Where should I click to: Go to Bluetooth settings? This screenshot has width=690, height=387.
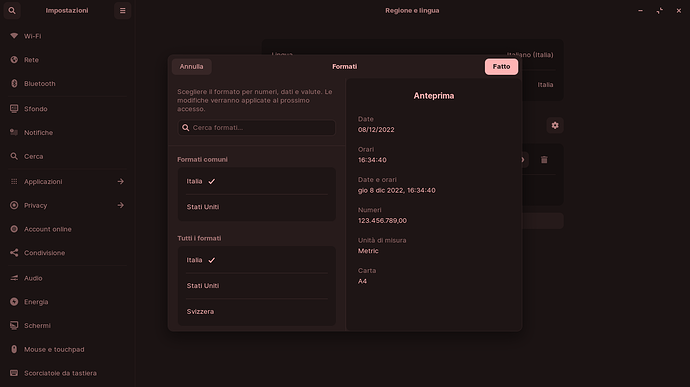point(67,84)
